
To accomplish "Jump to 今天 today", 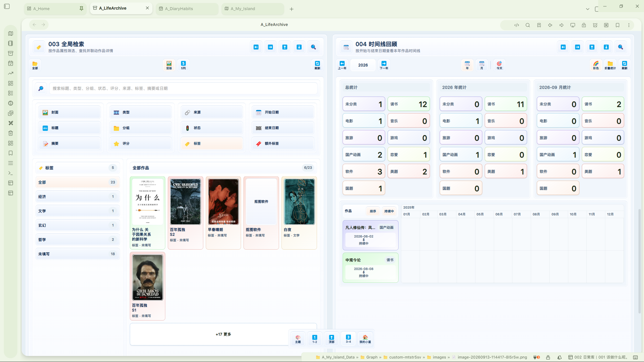I will (x=499, y=65).
